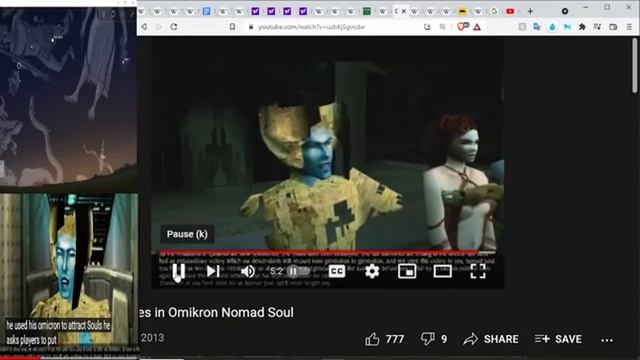Click the SHARE button below the video

pyautogui.click(x=491, y=339)
